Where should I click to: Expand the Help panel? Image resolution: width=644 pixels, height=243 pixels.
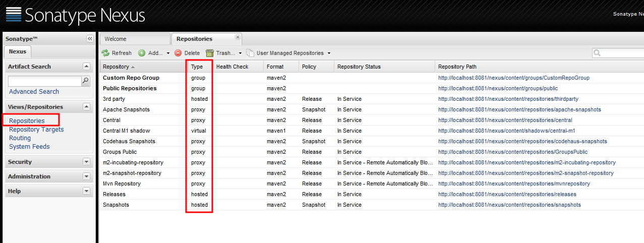86,191
